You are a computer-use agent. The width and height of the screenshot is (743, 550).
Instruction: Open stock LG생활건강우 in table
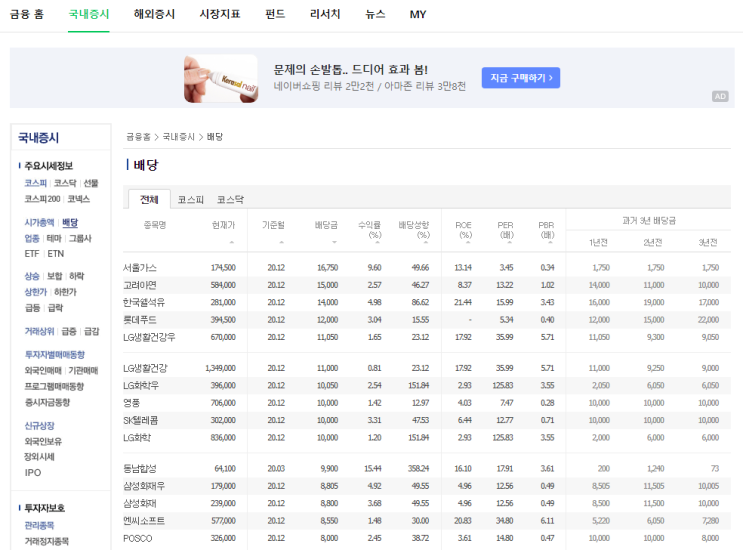click(x=149, y=337)
